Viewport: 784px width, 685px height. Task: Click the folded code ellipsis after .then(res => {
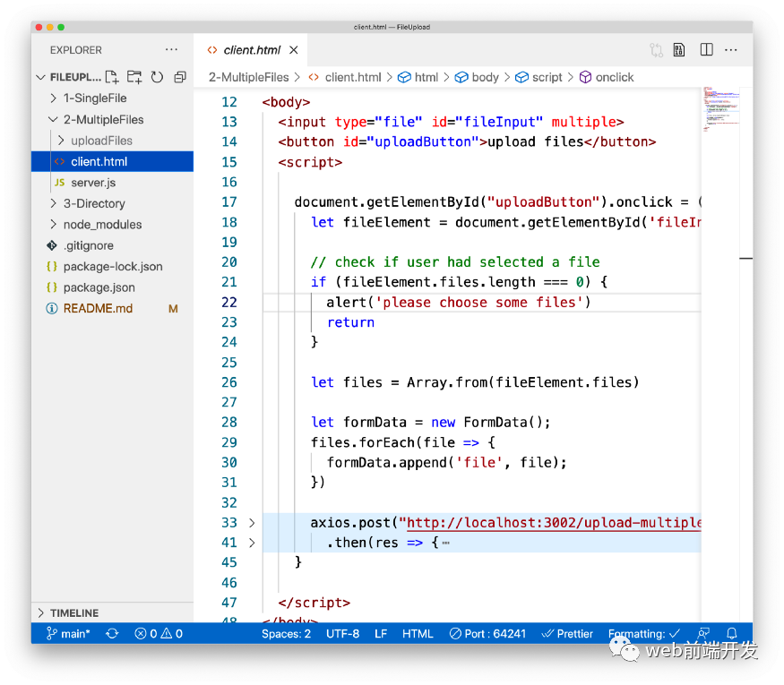[x=446, y=543]
